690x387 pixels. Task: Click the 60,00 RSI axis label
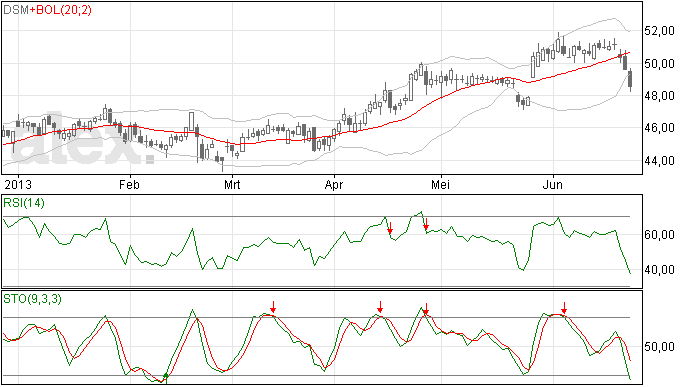coord(659,235)
